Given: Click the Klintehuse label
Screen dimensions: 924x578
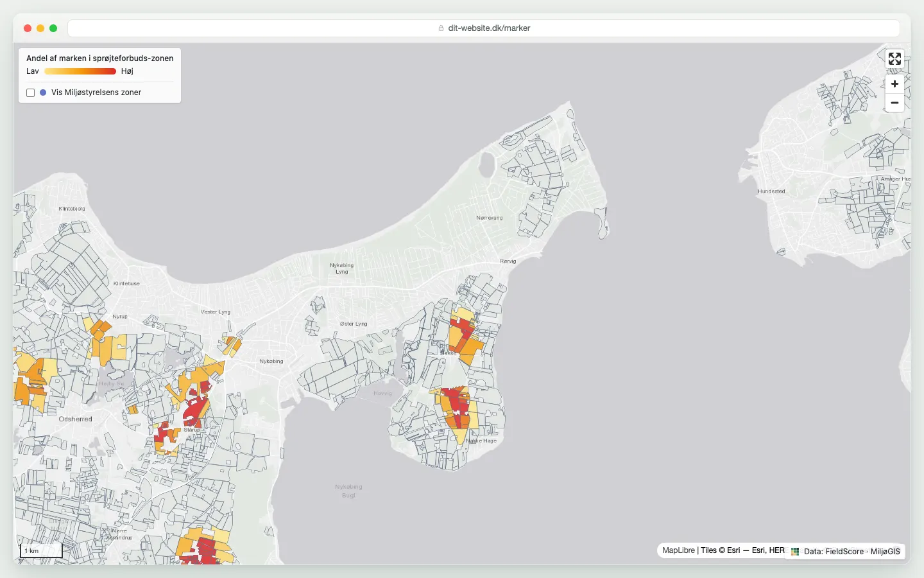Looking at the screenshot, I should [126, 283].
